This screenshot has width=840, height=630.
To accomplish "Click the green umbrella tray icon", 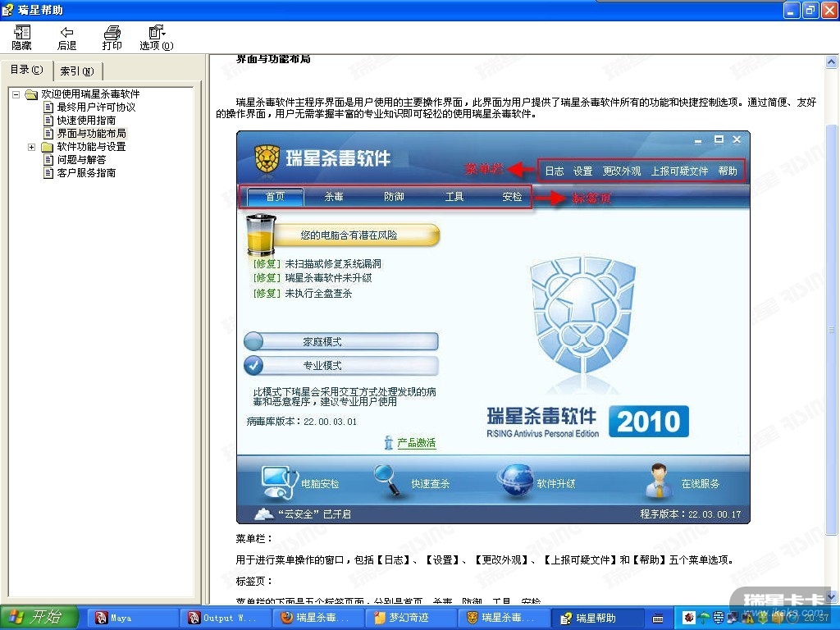I will point(704,619).
